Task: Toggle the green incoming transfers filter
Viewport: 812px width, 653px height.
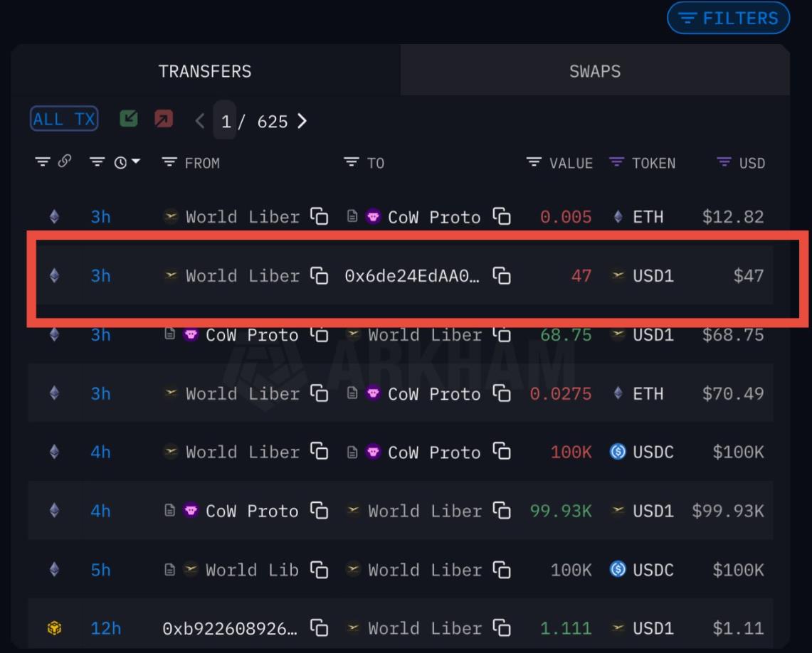Action: (x=128, y=119)
